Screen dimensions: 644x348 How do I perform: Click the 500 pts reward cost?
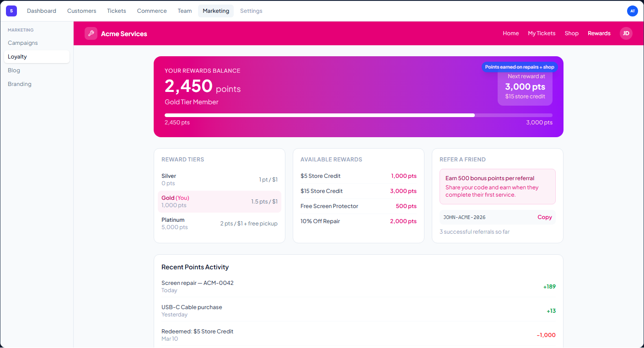406,206
